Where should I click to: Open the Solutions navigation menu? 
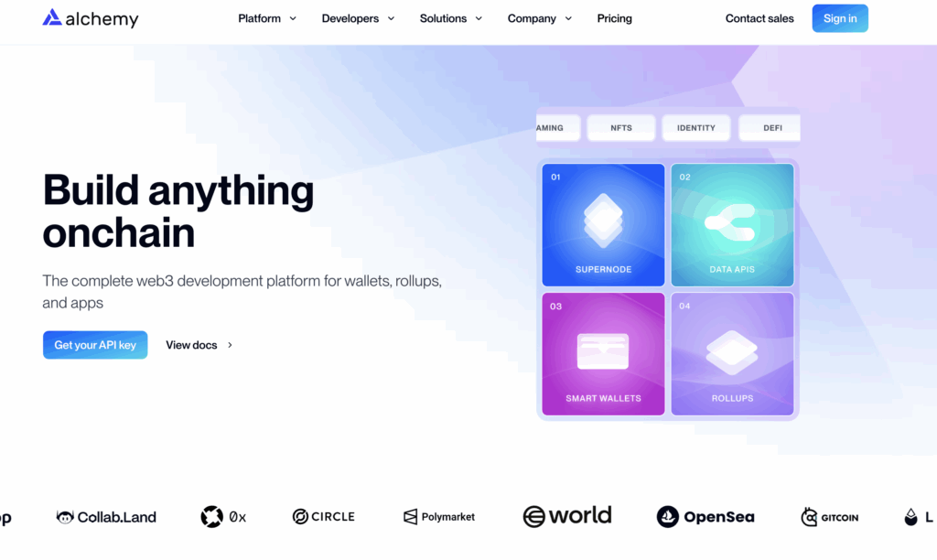[x=450, y=18]
